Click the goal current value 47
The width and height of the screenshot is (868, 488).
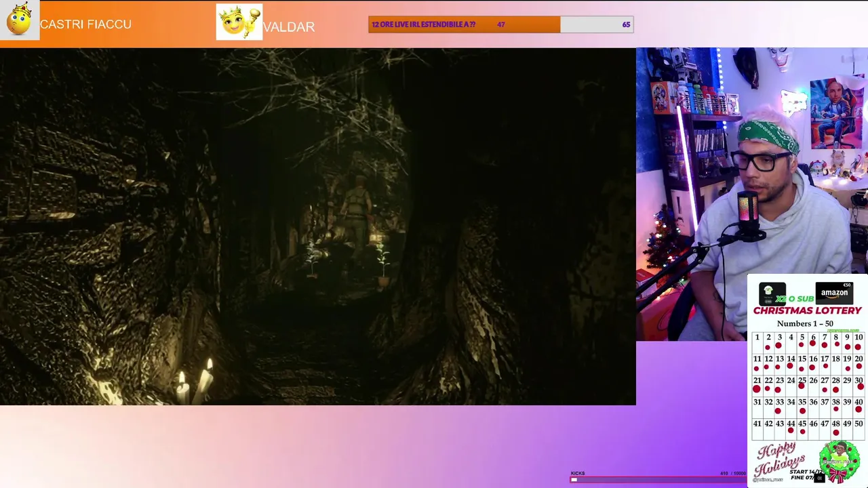(500, 24)
